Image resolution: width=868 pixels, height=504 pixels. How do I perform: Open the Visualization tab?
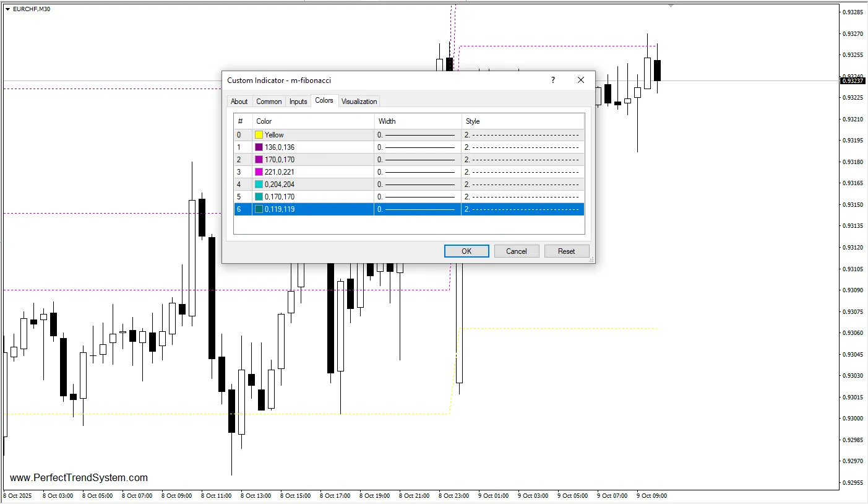359,102
